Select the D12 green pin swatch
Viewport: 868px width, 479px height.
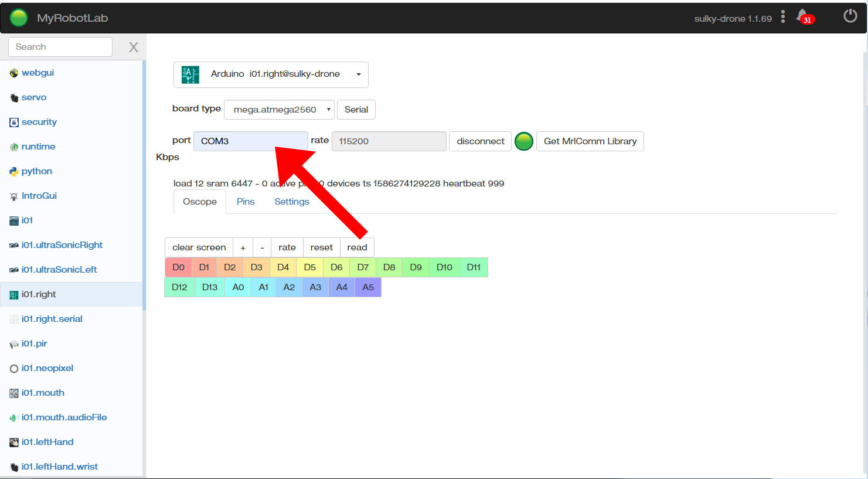[179, 287]
